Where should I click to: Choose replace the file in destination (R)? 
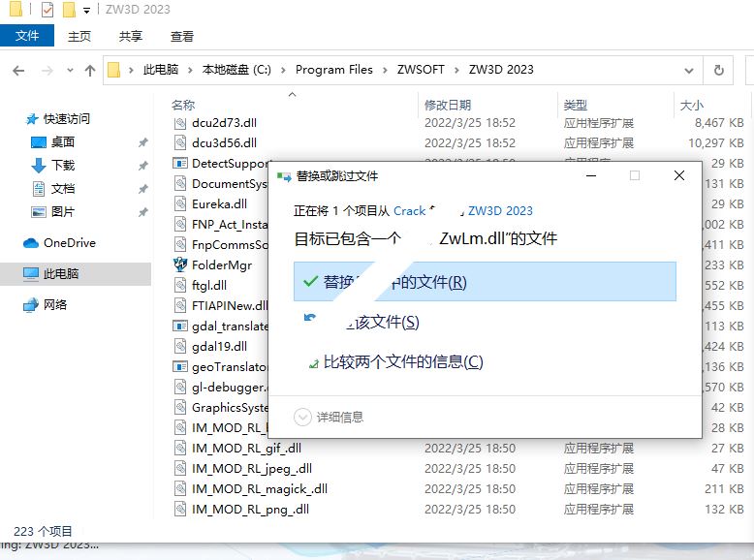pyautogui.click(x=485, y=282)
